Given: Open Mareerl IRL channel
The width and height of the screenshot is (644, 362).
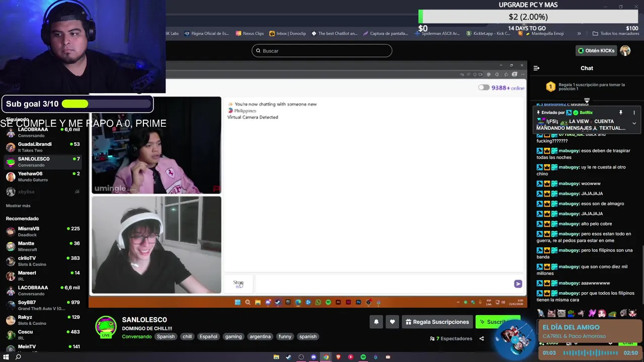Looking at the screenshot, I should click(44, 276).
